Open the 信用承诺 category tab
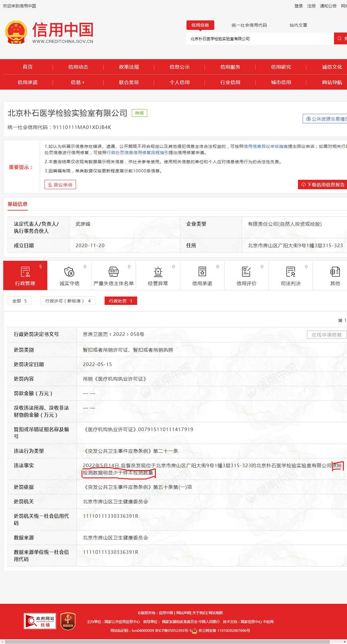 pyautogui.click(x=202, y=275)
